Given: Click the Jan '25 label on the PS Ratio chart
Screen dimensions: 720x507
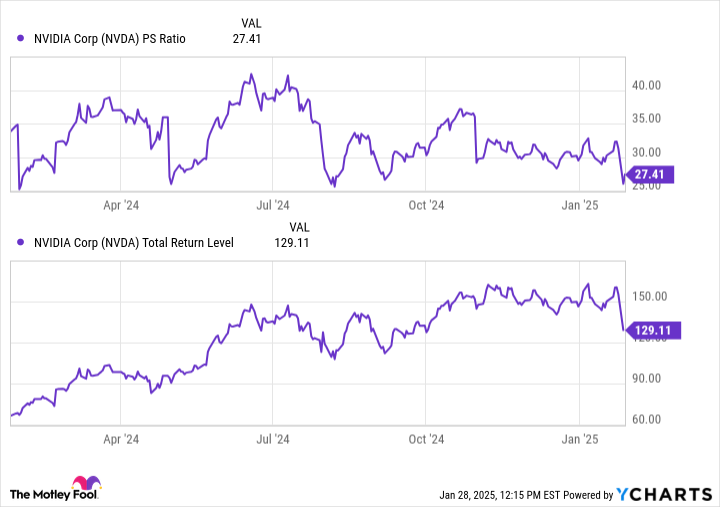Looking at the screenshot, I should (x=579, y=205).
